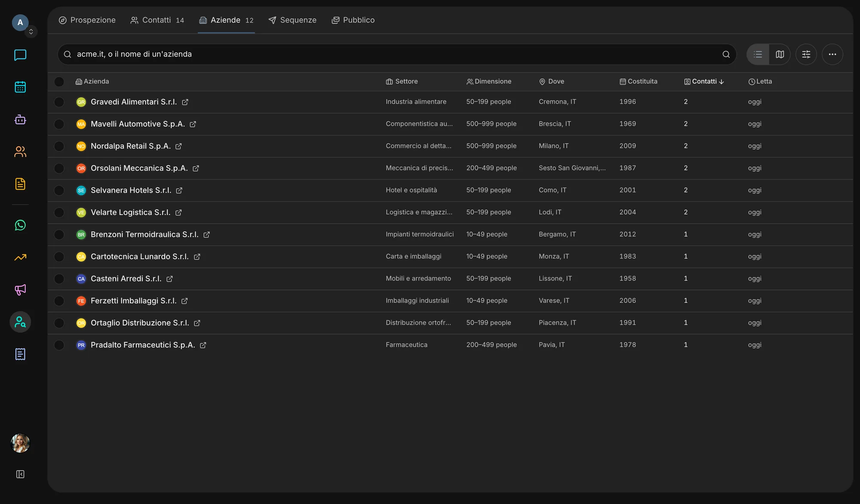Open the three-dots more options menu
Screen dimensions: 860x504
coord(832,54)
